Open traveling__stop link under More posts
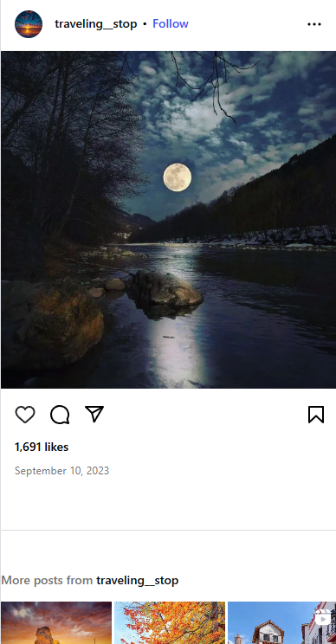 pyautogui.click(x=137, y=580)
